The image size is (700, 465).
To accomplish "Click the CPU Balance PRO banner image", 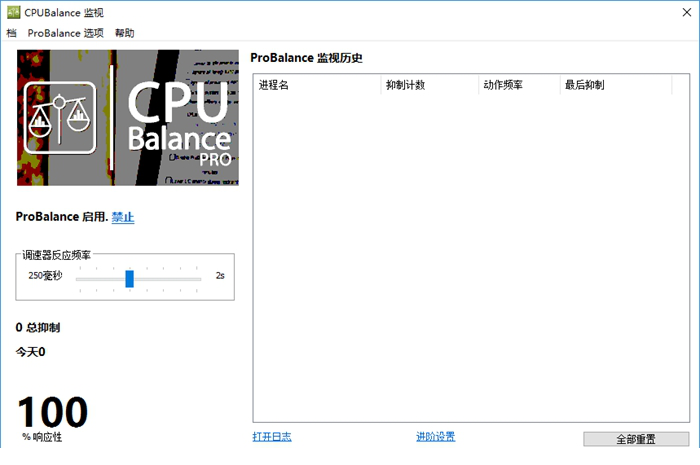I will click(x=128, y=118).
